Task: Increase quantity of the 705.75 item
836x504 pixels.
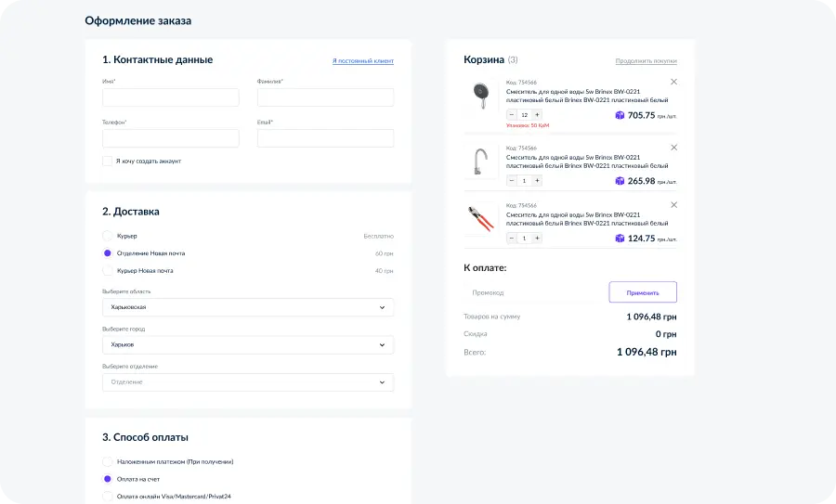Action: [x=538, y=114]
